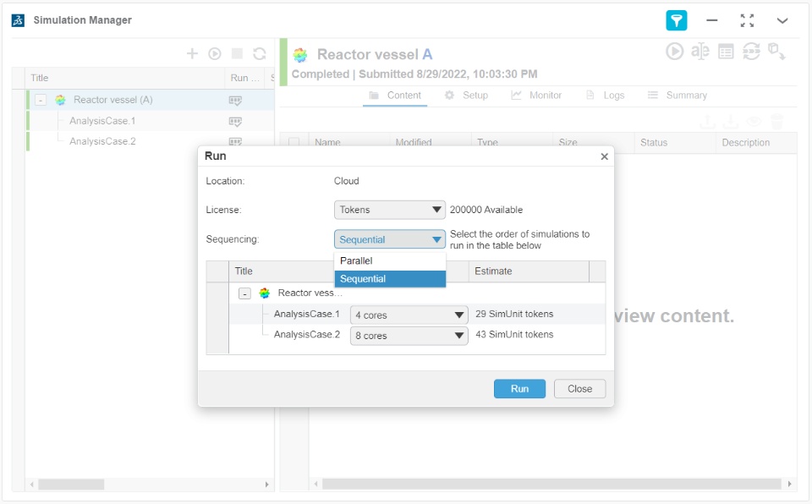Minimize the Simulation Manager widget
Screen dimensions: 812x504
point(711,21)
